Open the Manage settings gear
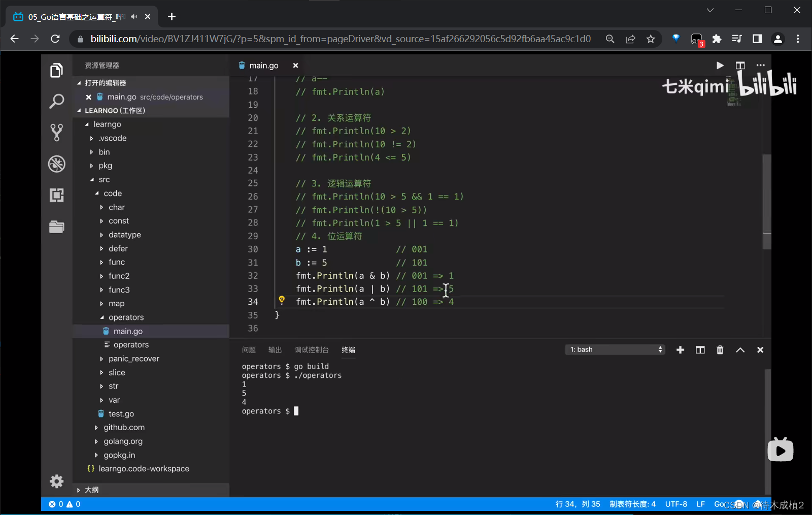 click(x=56, y=481)
